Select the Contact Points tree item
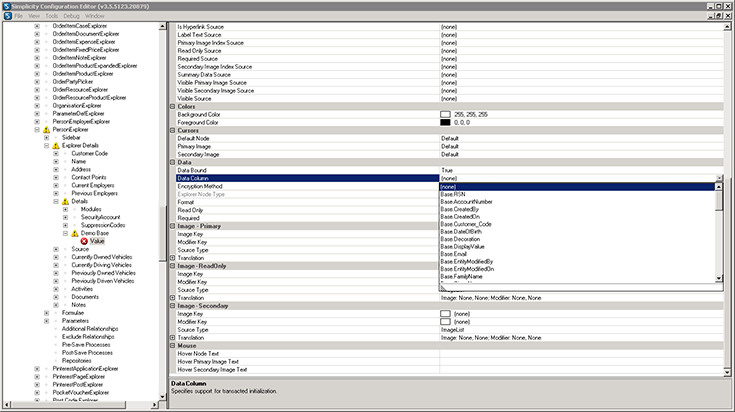 89,178
